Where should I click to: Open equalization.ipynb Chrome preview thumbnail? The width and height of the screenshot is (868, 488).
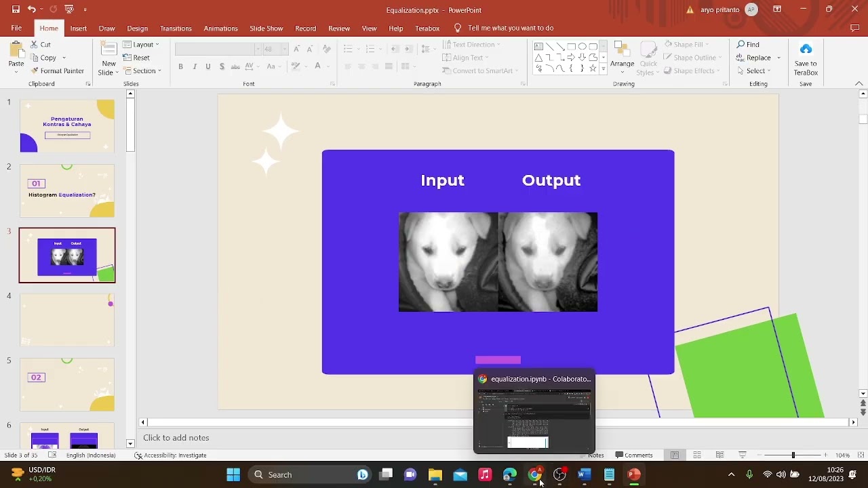pos(534,412)
